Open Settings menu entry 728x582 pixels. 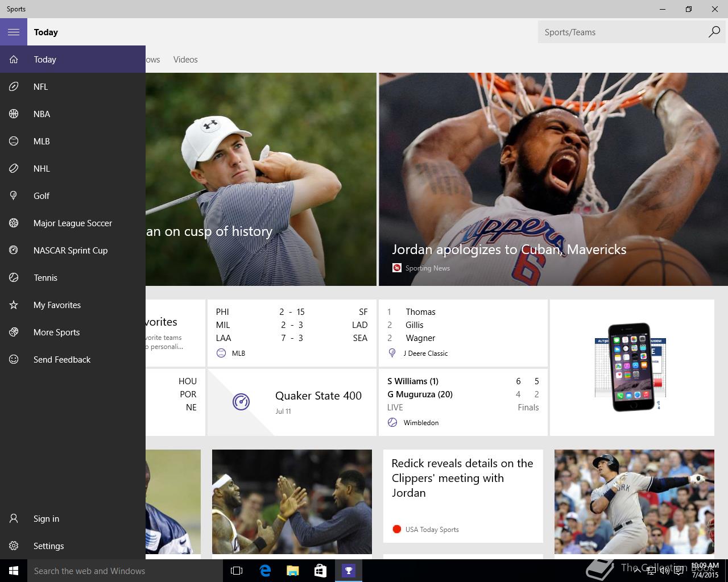click(x=73, y=546)
